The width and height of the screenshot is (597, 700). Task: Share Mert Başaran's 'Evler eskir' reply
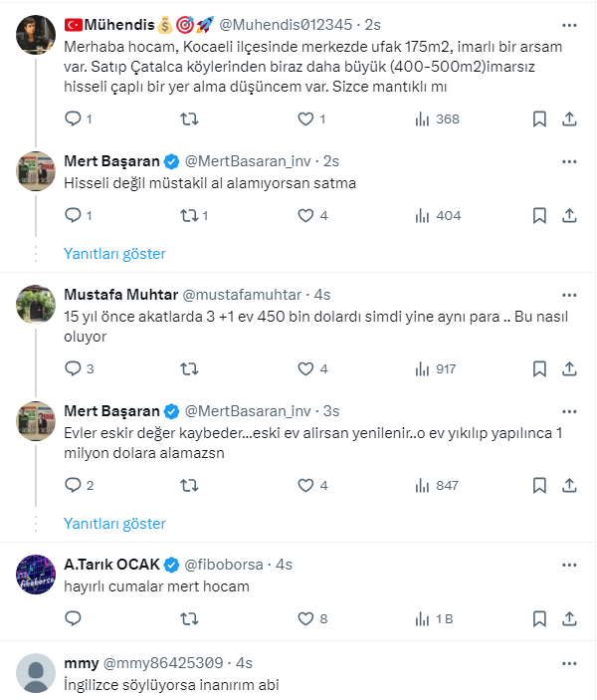tap(570, 485)
